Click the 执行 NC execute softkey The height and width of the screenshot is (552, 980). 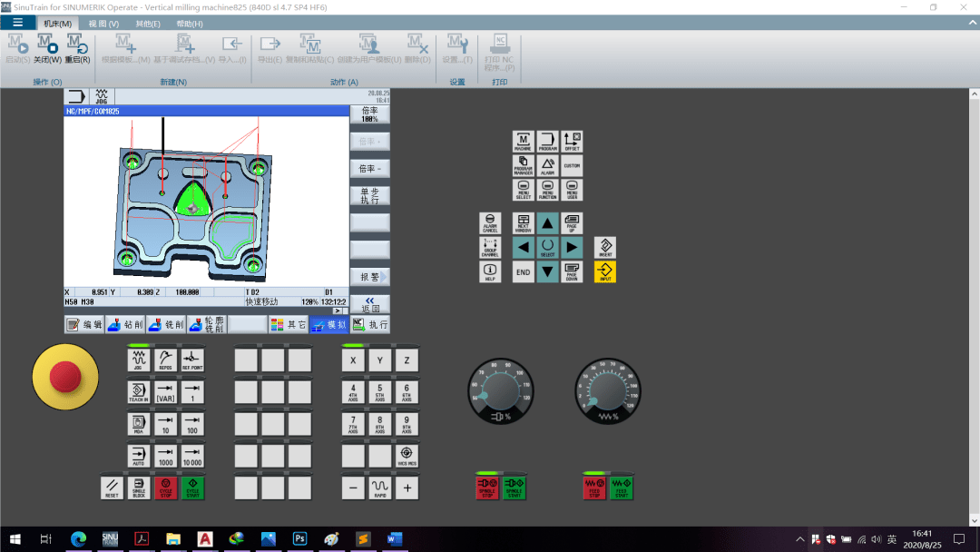point(370,324)
